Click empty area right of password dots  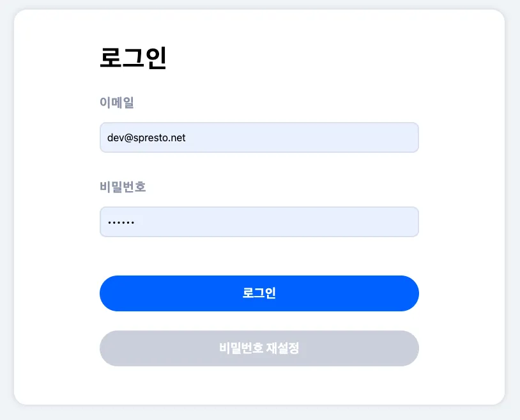click(x=287, y=222)
